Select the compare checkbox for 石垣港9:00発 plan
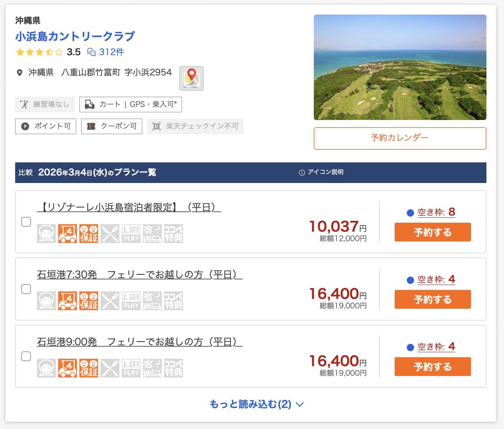This screenshot has width=504, height=429. click(x=26, y=356)
